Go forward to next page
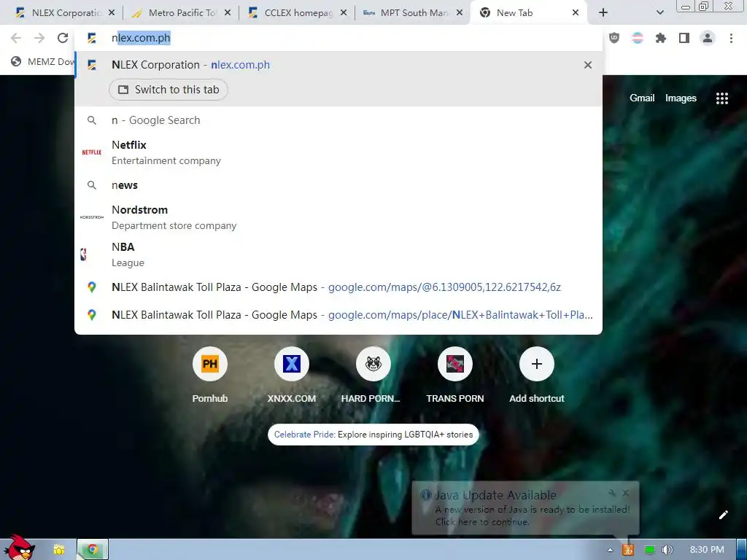The width and height of the screenshot is (747, 560). [x=39, y=38]
